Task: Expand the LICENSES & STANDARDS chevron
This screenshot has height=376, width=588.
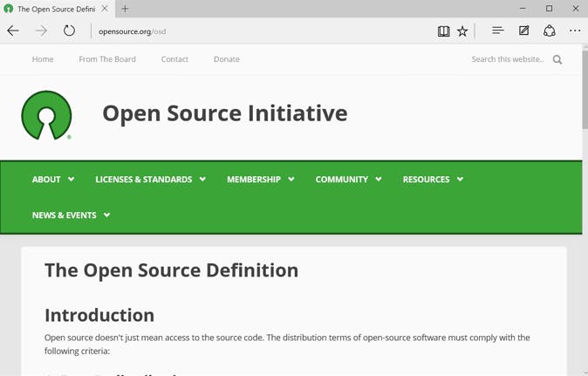Action: pos(202,179)
